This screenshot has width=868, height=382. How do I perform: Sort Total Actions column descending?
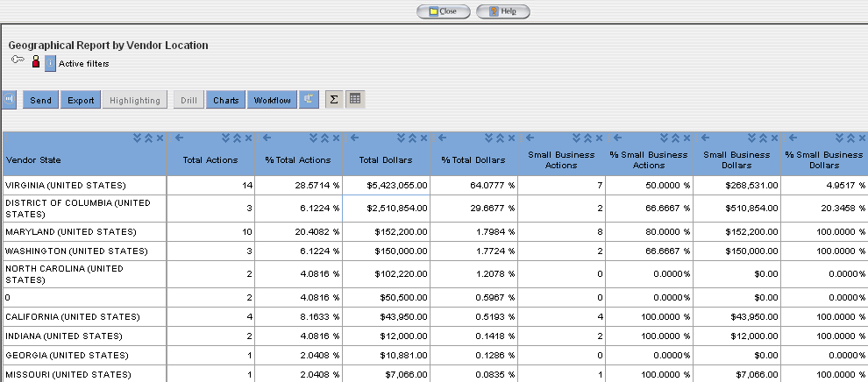(x=226, y=138)
